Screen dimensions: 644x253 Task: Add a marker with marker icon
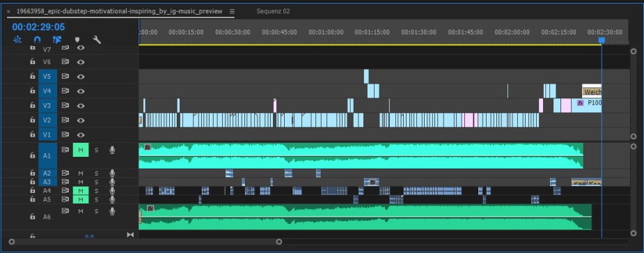tap(77, 40)
